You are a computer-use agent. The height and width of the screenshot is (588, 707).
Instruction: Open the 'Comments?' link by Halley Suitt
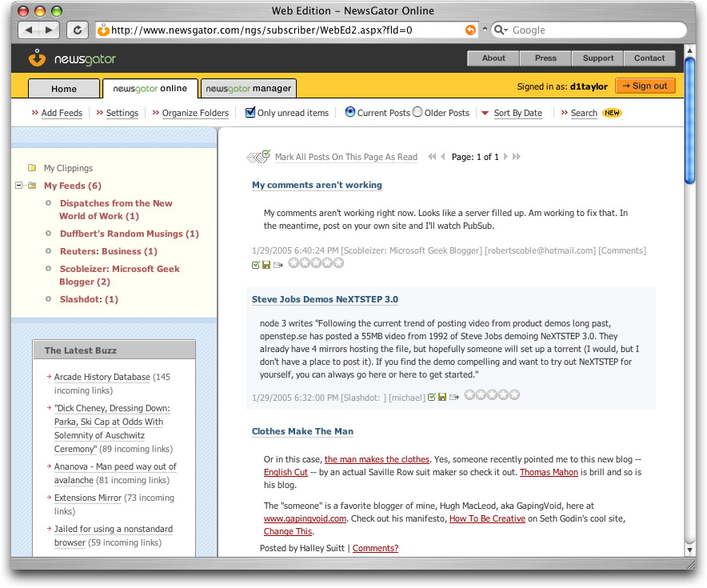click(x=375, y=548)
